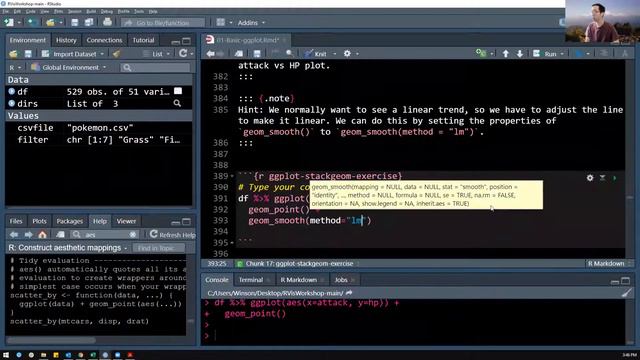Open Knit options dropdown arrow
Viewport: 640px width, 360px height.
pos(334,54)
